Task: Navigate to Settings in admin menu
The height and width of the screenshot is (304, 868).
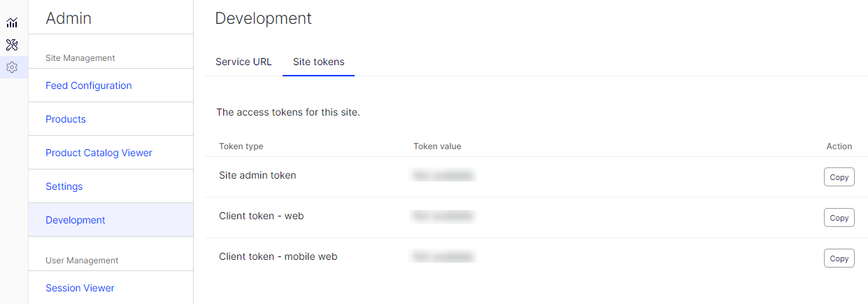Action: (x=64, y=186)
